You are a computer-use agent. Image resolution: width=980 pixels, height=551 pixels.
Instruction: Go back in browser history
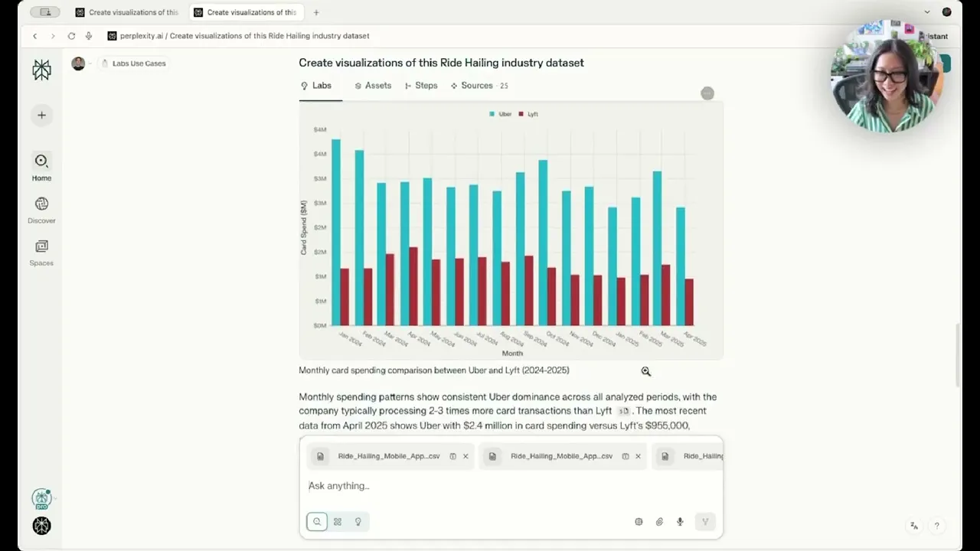point(34,36)
